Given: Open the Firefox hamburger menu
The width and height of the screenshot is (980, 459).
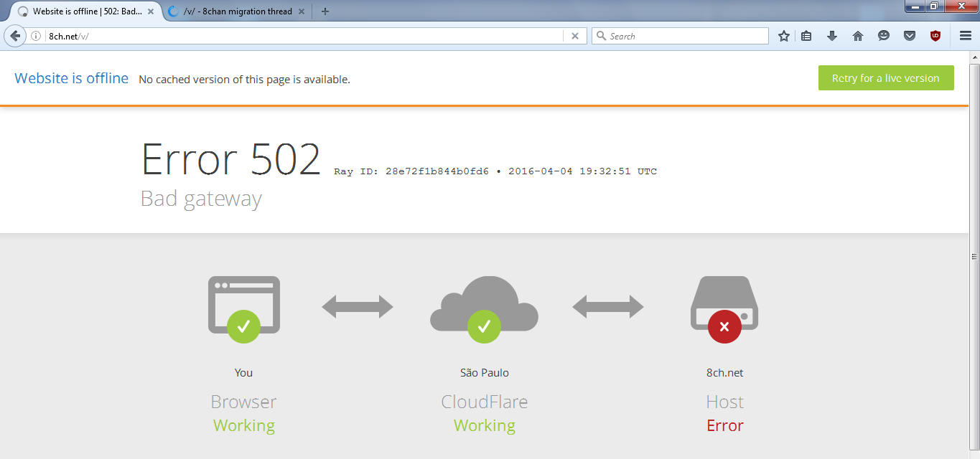Looking at the screenshot, I should tap(966, 36).
